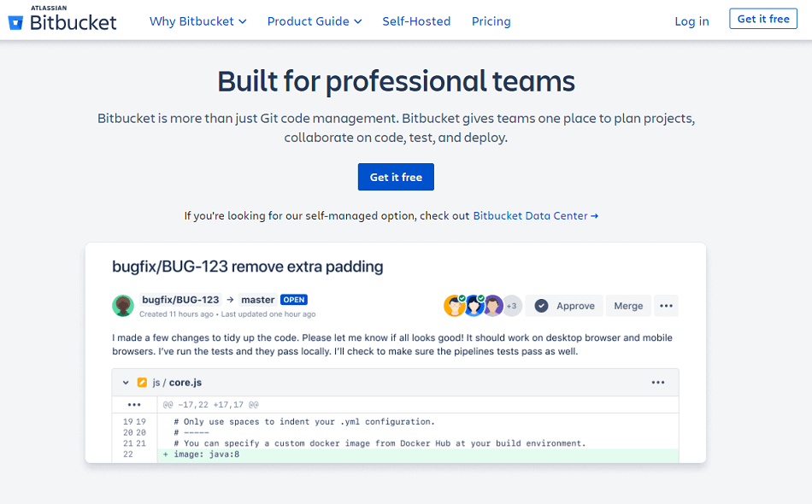
Task: Click the first reviewer avatar with checkmark
Action: (454, 305)
